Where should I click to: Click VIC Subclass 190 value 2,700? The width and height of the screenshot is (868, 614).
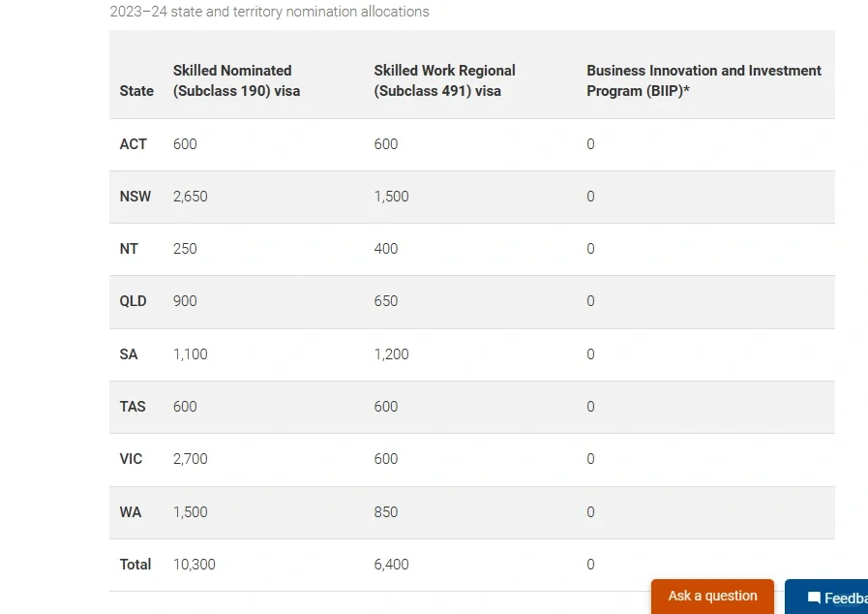[x=190, y=459]
